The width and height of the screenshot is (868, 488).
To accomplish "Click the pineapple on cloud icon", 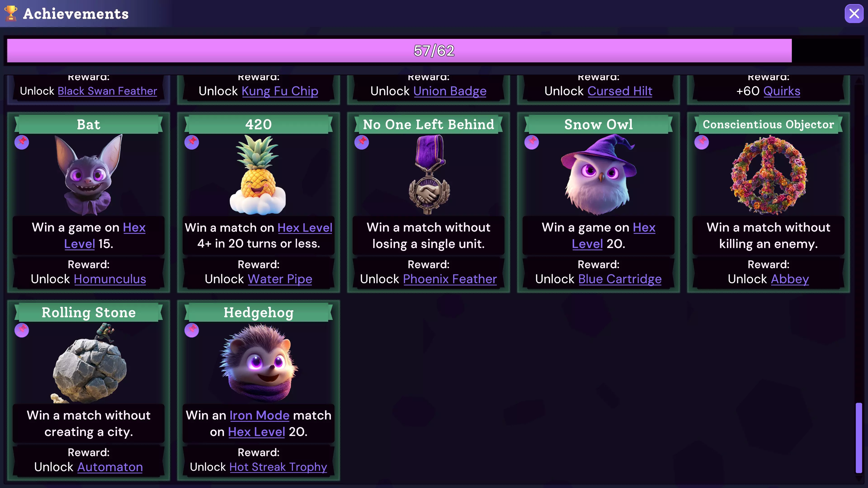I will pyautogui.click(x=258, y=175).
